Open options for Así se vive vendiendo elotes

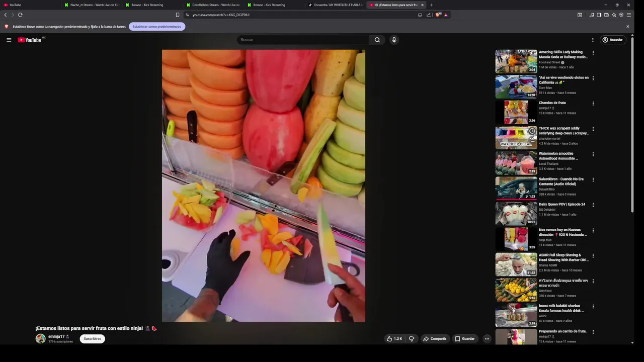[x=593, y=78]
